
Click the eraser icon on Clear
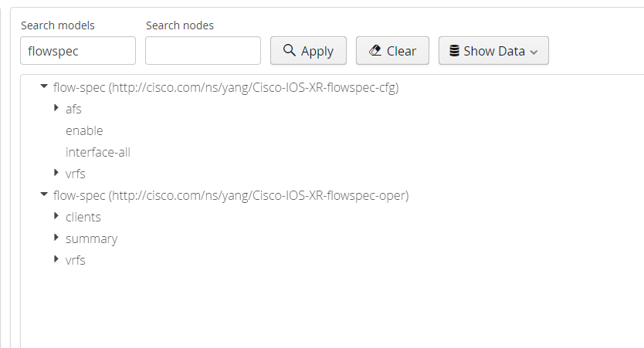(x=375, y=51)
